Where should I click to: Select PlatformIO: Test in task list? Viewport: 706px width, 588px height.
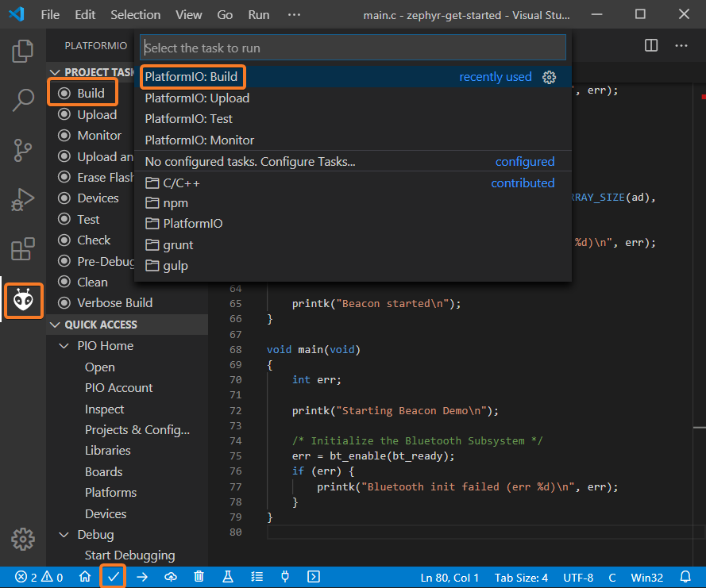pos(353,119)
